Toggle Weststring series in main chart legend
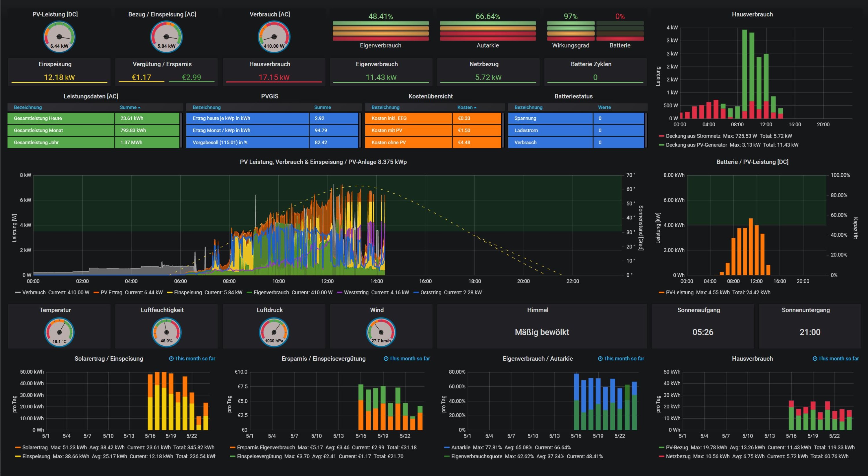 tap(356, 292)
